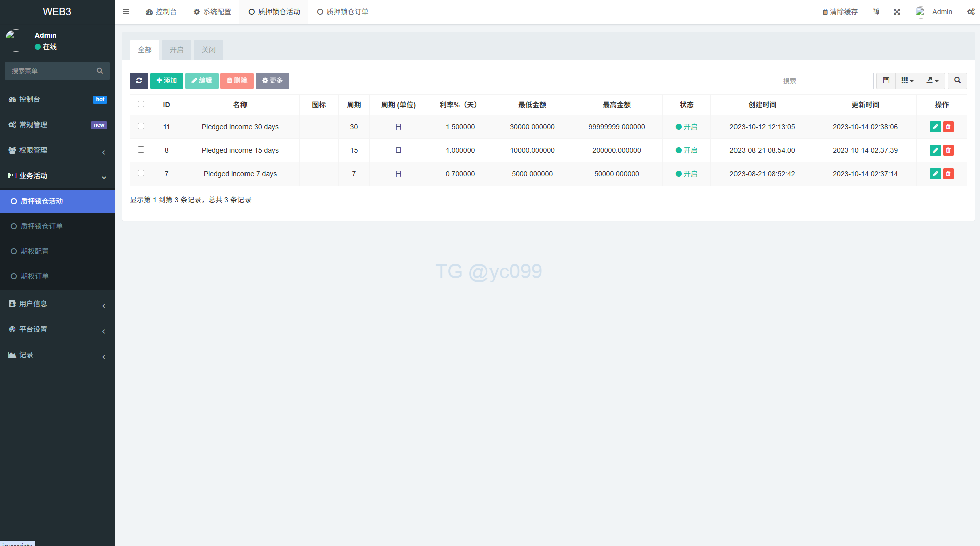
Task: Switch to the 开启 filter tab
Action: click(176, 50)
